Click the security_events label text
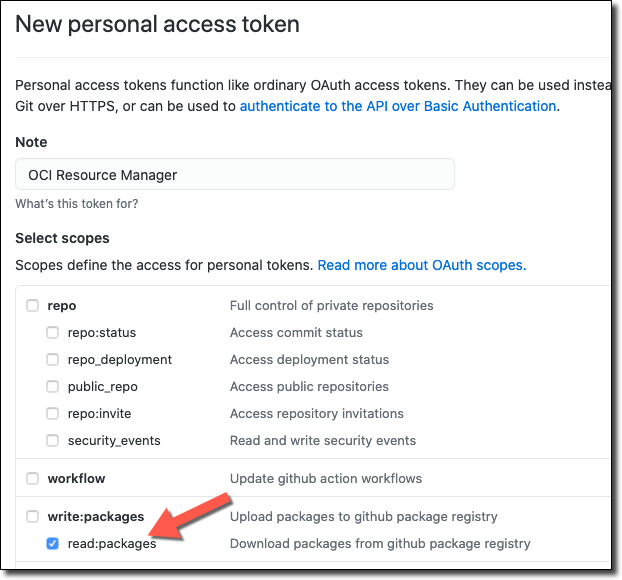Viewport: 622px width, 580px height. point(114,441)
